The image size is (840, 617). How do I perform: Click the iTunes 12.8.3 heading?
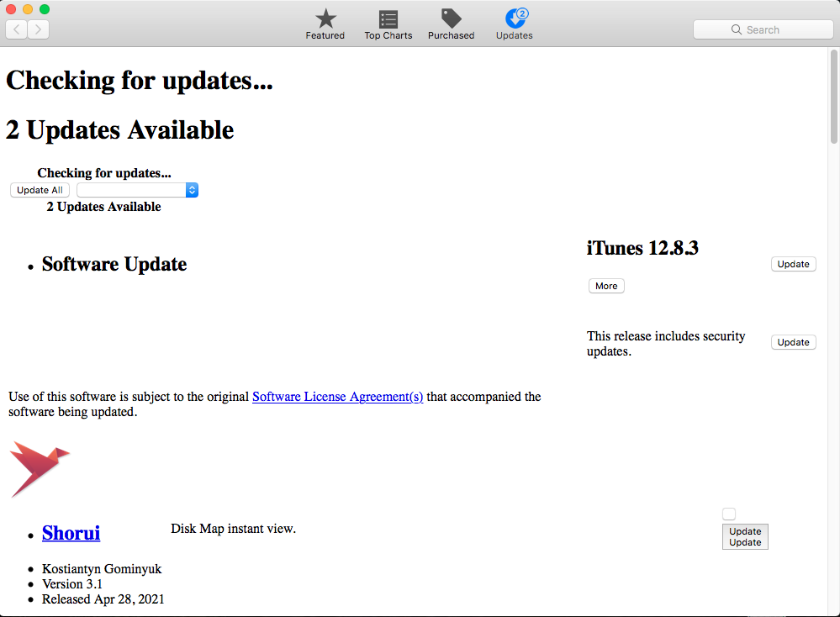pyautogui.click(x=642, y=248)
